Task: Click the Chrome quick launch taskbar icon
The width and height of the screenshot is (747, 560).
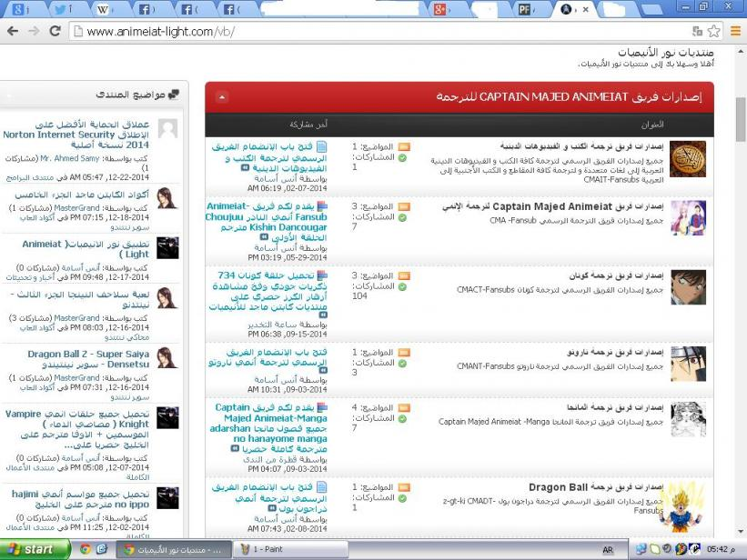Action: point(86,549)
